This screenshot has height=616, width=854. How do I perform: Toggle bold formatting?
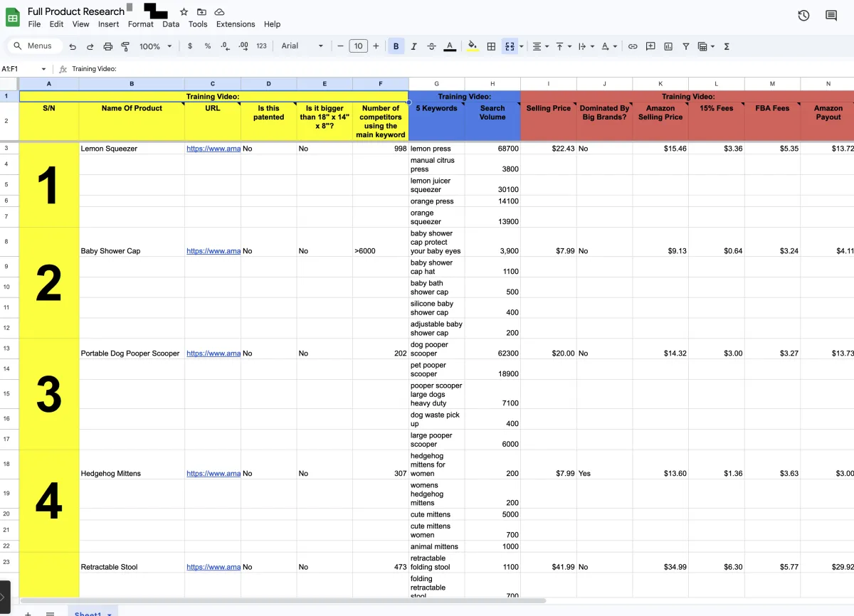click(396, 46)
